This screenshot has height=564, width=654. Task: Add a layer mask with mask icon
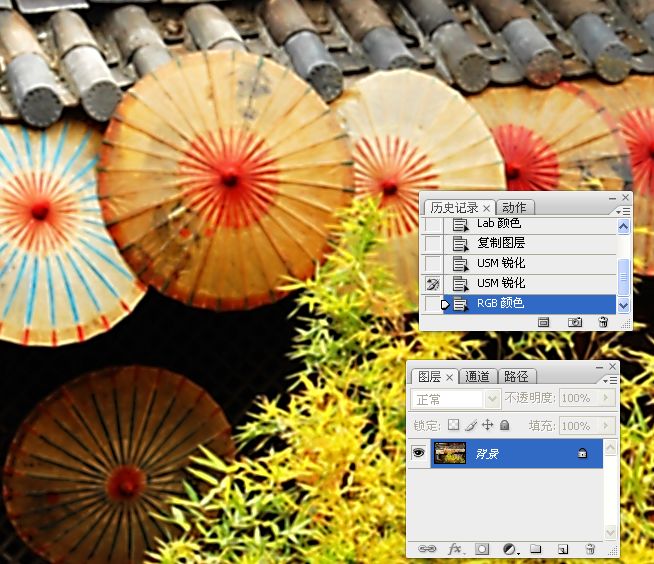tap(482, 549)
